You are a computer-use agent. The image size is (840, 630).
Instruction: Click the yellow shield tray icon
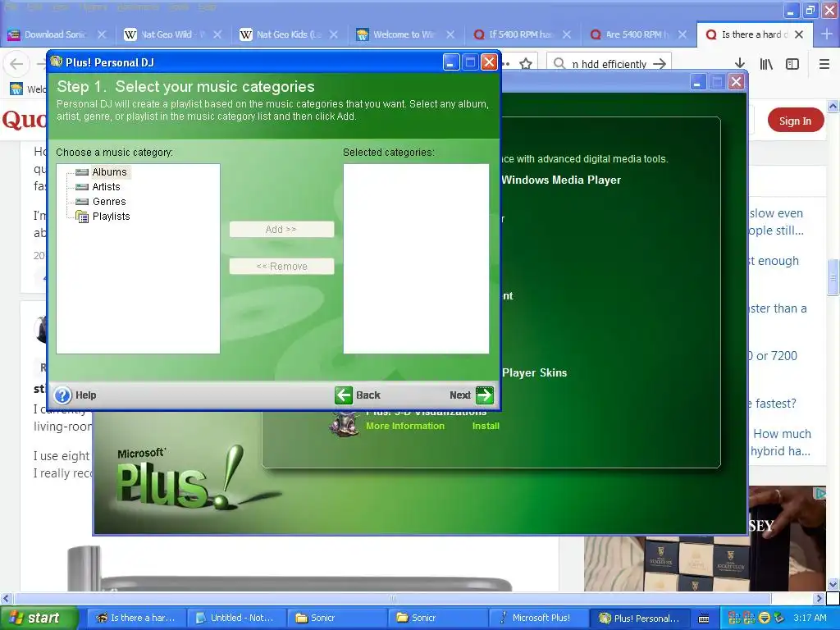coord(764,618)
